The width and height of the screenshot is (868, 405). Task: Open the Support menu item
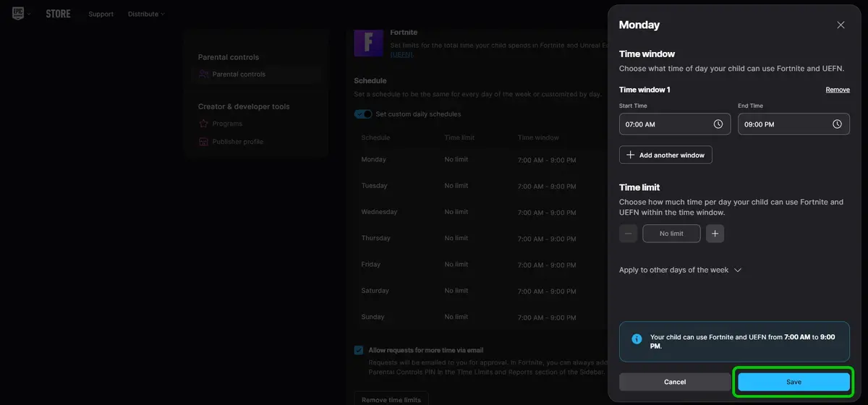click(x=101, y=14)
